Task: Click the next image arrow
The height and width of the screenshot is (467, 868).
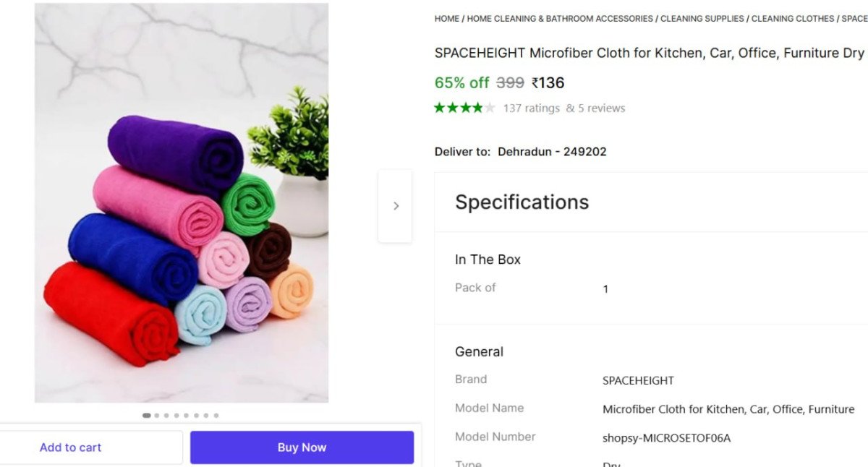Action: 396,206
